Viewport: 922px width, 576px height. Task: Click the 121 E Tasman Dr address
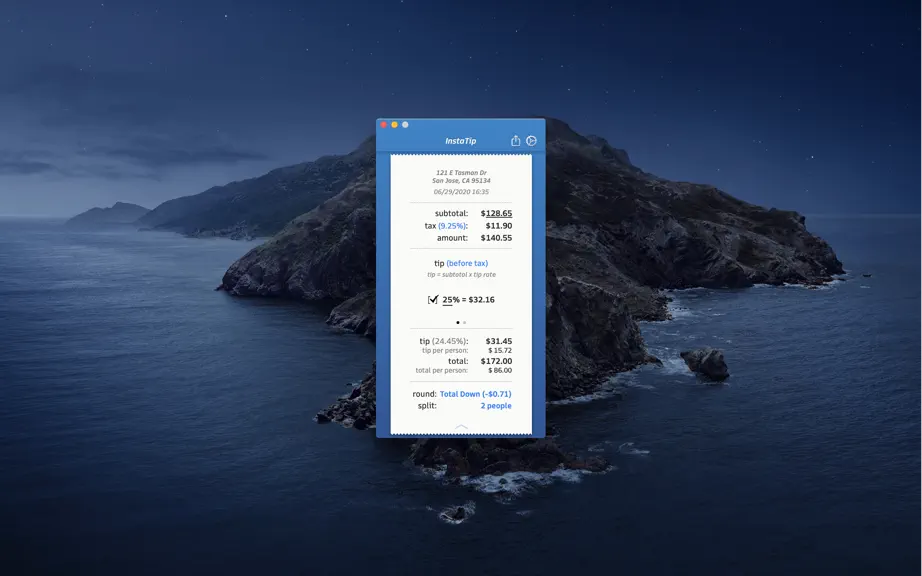(461, 173)
